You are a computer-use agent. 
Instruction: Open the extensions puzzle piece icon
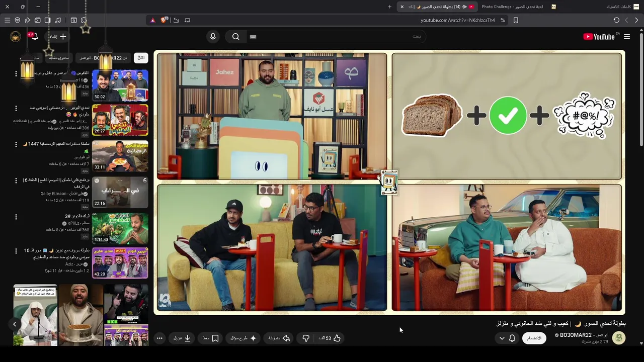click(84, 20)
